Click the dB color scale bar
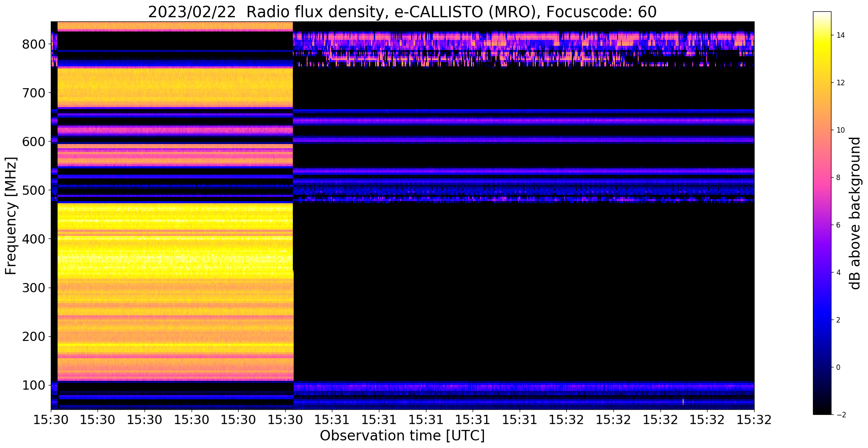This screenshot has width=868, height=448. 822,213
